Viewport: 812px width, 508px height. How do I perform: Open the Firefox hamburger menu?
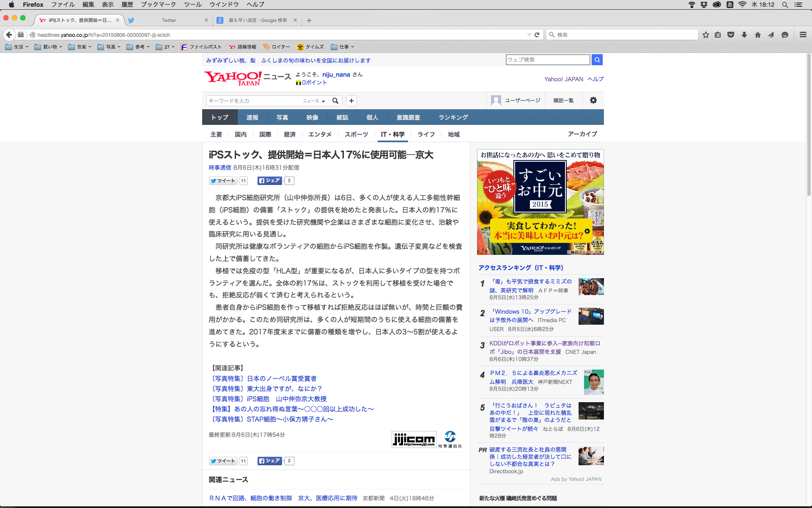click(x=803, y=35)
